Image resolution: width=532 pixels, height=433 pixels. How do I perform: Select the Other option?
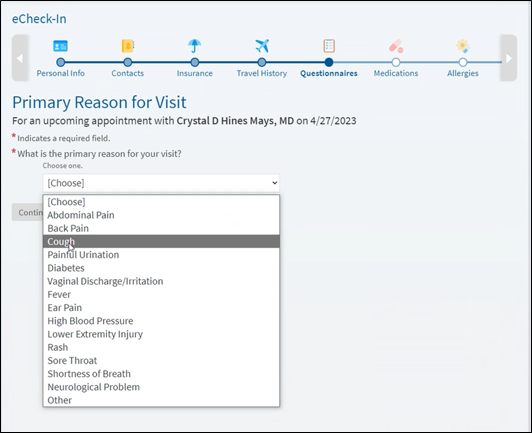[x=161, y=400]
